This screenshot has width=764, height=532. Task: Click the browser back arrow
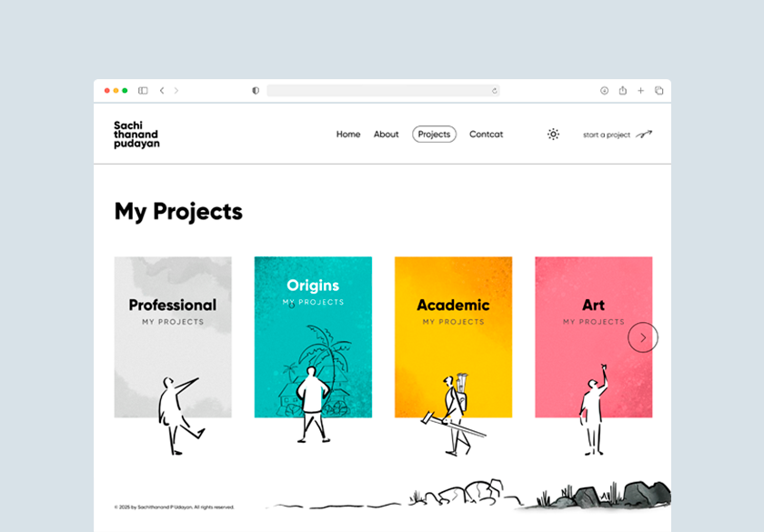click(x=162, y=91)
